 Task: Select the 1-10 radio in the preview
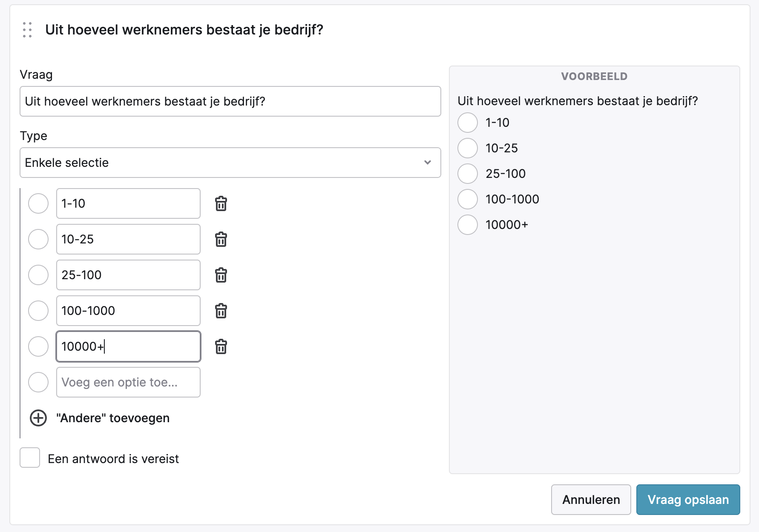468,123
